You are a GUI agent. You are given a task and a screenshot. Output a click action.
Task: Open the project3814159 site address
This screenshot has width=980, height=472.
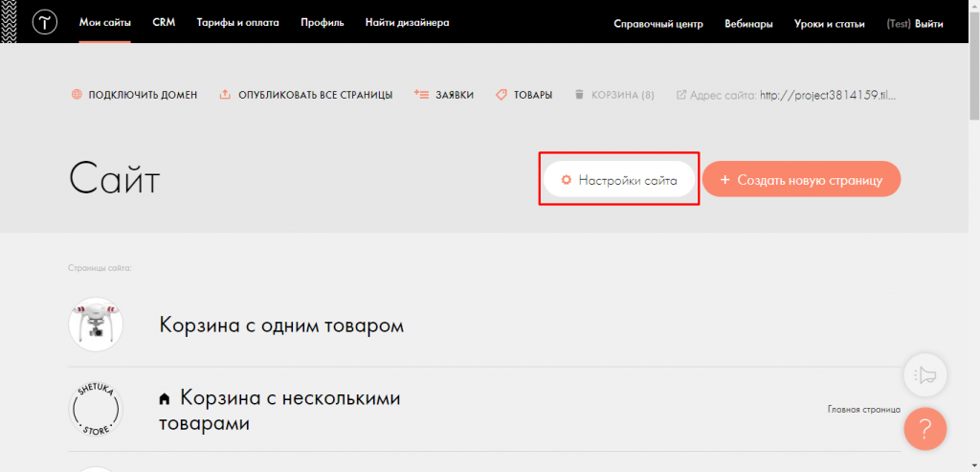(827, 96)
